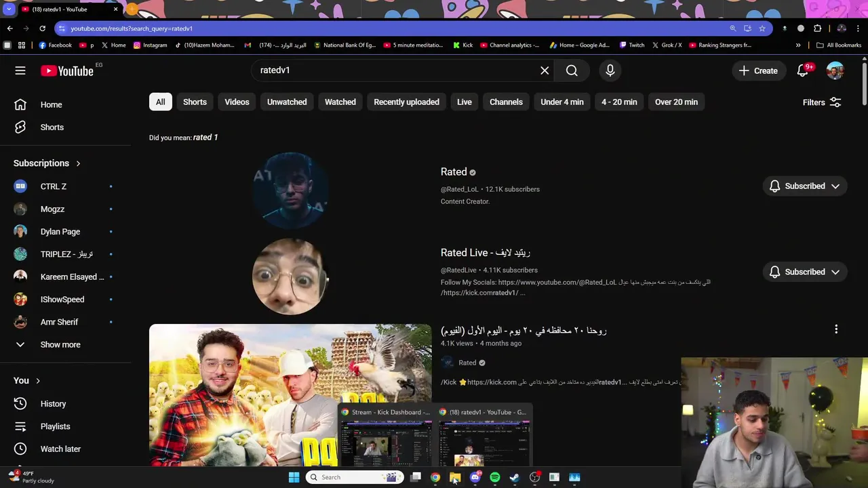Open Steam from the taskbar

point(515,477)
